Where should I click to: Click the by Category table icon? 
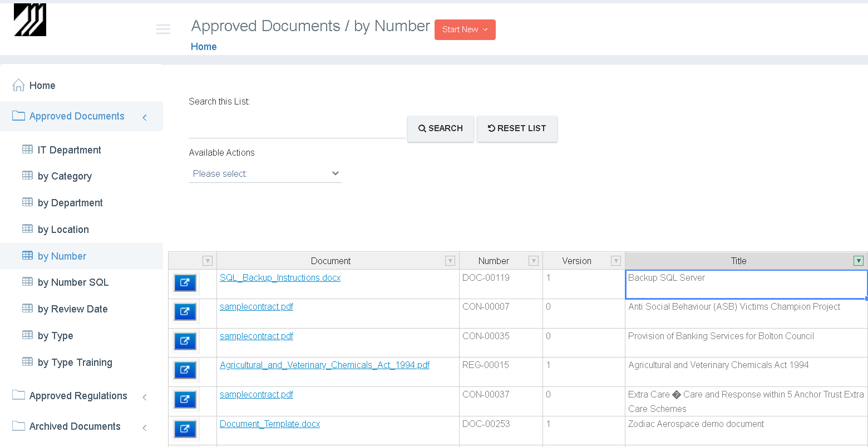27,175
